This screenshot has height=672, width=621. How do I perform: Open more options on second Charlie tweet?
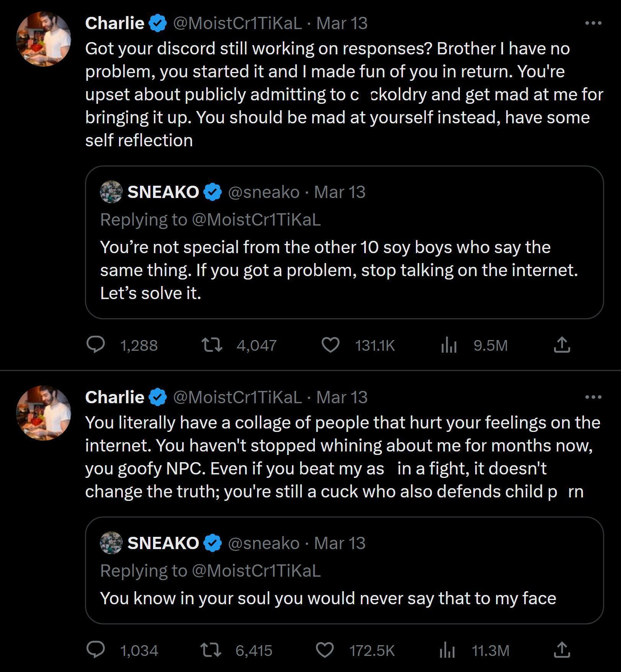[593, 397]
